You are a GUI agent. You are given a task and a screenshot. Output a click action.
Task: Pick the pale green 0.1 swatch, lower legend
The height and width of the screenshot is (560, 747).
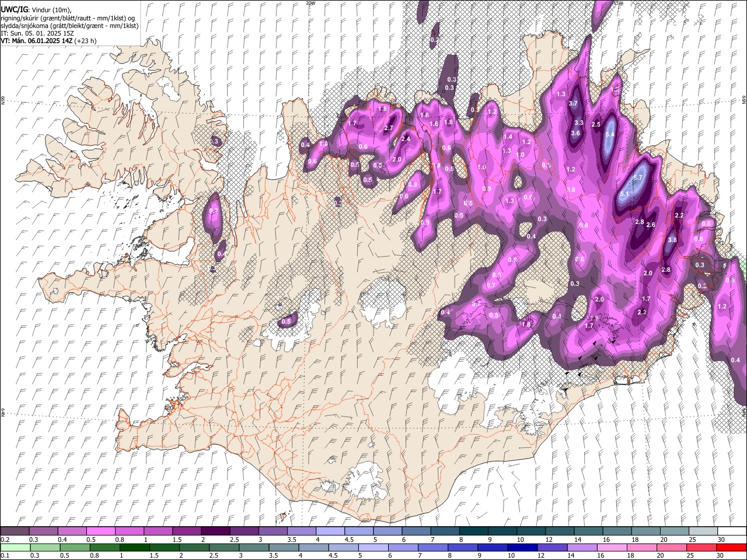(x=15, y=547)
